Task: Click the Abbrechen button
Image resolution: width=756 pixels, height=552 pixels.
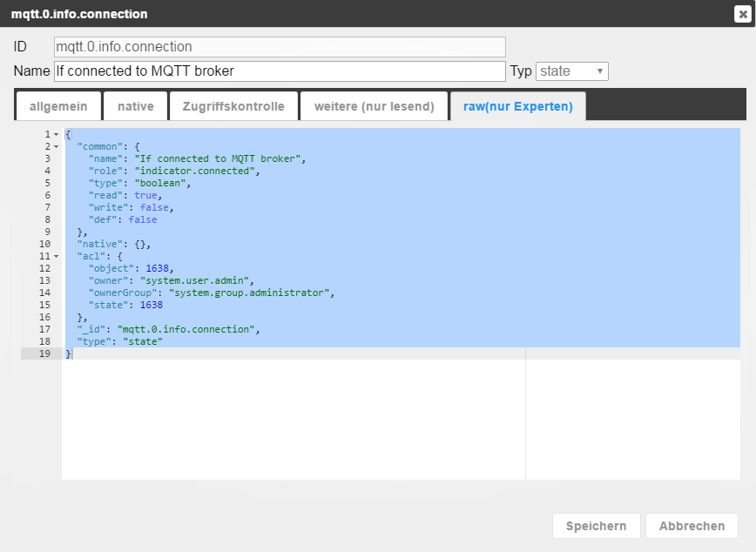Action: (x=692, y=526)
